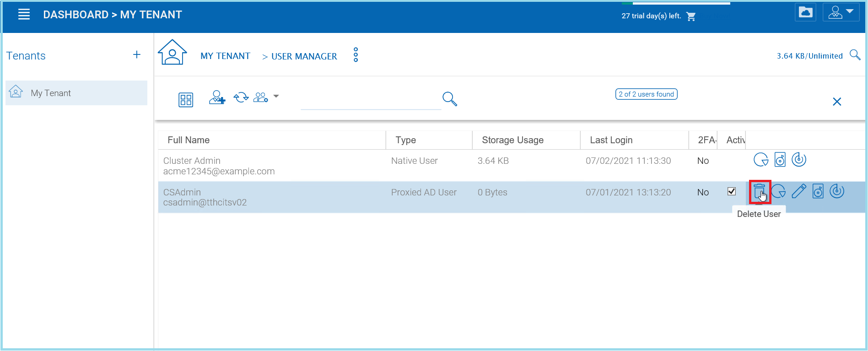The width and height of the screenshot is (868, 351).
Task: Open the user account dropdown
Action: point(841,12)
